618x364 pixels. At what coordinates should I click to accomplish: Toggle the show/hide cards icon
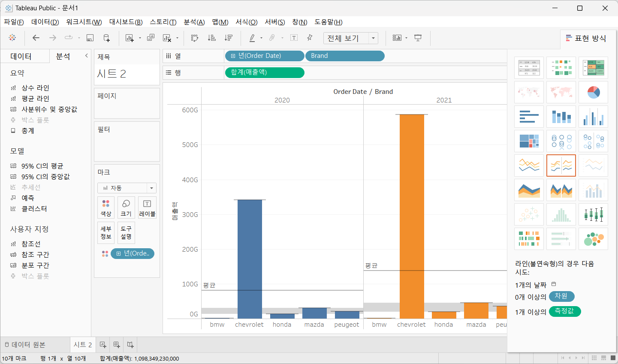(397, 38)
